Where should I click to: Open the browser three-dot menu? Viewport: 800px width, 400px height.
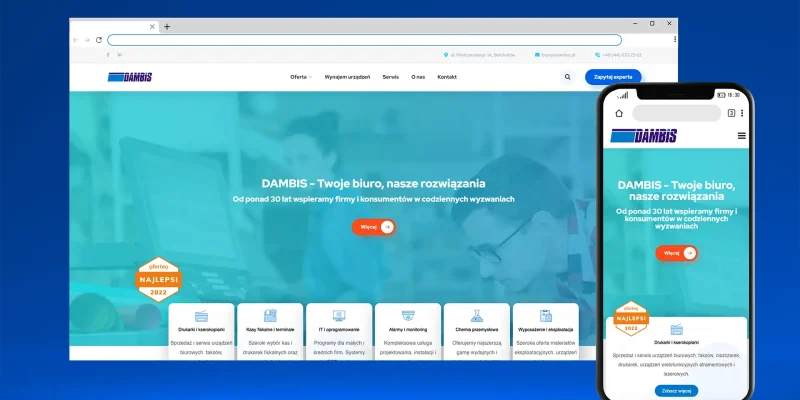pos(675,39)
